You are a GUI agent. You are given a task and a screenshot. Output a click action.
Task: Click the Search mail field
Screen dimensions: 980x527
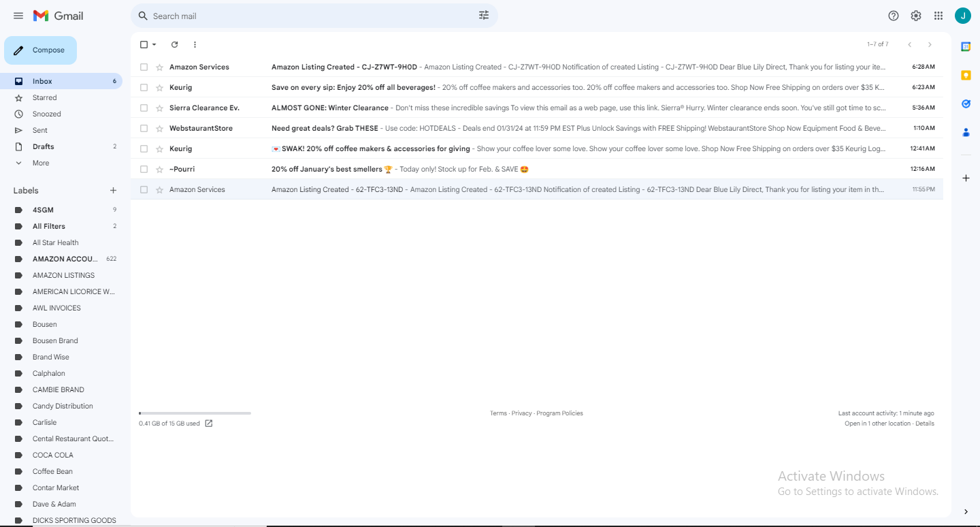pyautogui.click(x=313, y=16)
